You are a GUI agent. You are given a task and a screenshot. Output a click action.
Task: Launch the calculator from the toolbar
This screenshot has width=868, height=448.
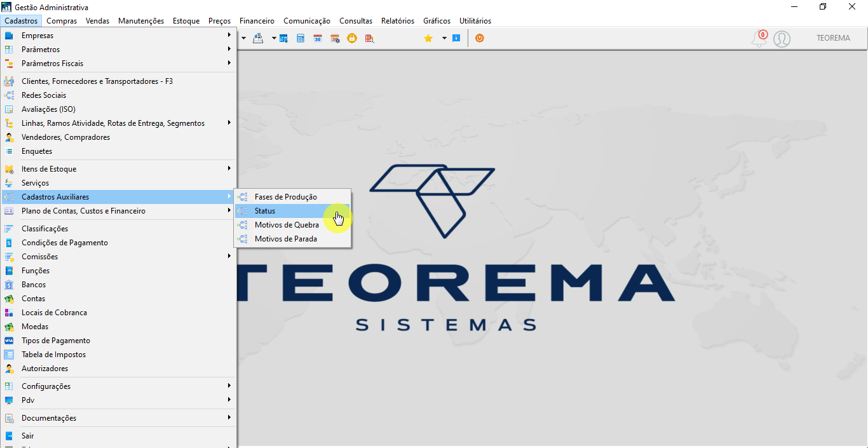(301, 38)
